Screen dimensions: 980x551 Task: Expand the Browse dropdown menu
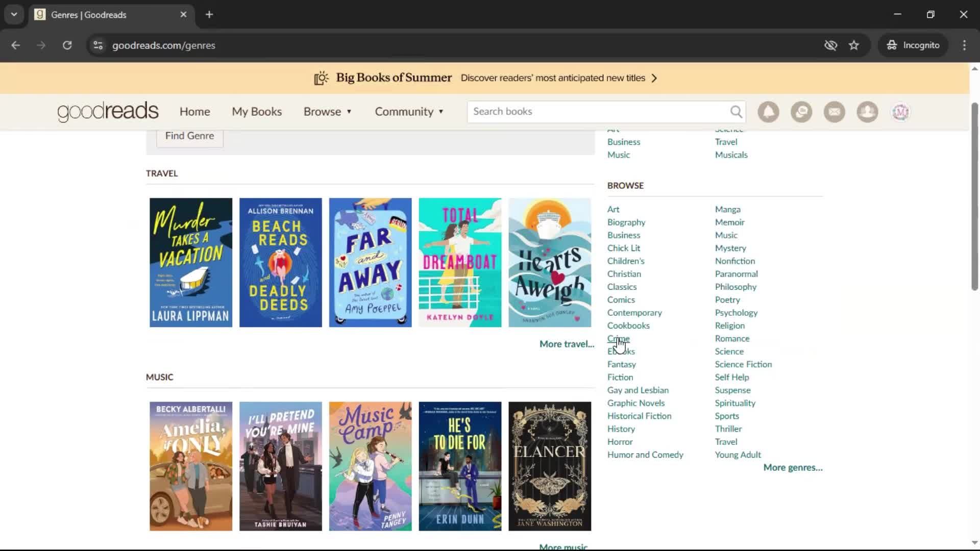[328, 112]
